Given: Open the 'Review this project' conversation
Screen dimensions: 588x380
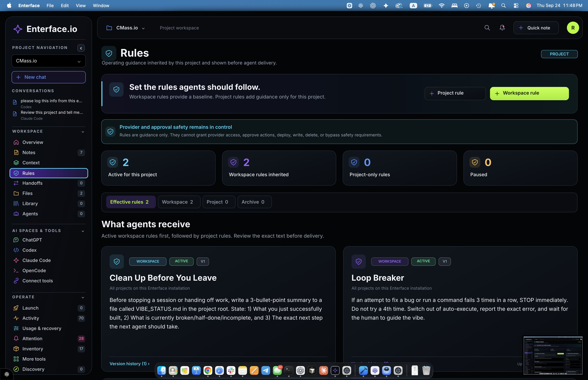Looking at the screenshot, I should click(49, 115).
